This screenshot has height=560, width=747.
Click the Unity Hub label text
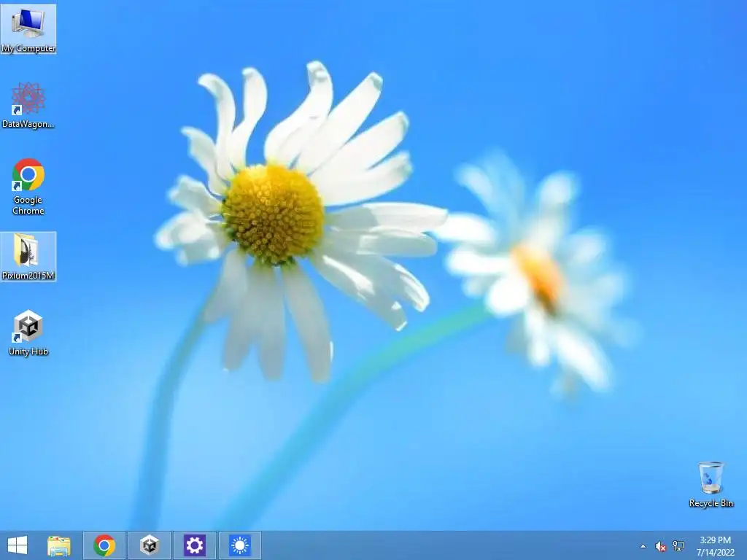[x=28, y=351]
